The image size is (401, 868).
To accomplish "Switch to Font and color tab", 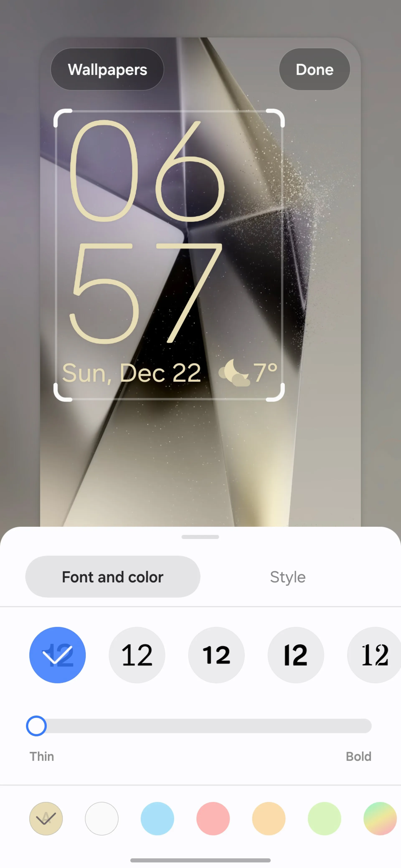I will (x=113, y=577).
